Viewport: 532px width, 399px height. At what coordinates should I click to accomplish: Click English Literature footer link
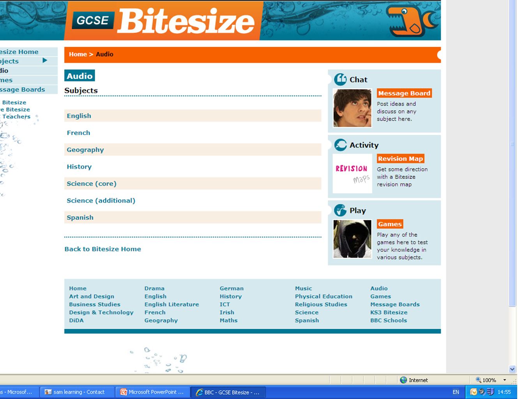[x=171, y=304]
